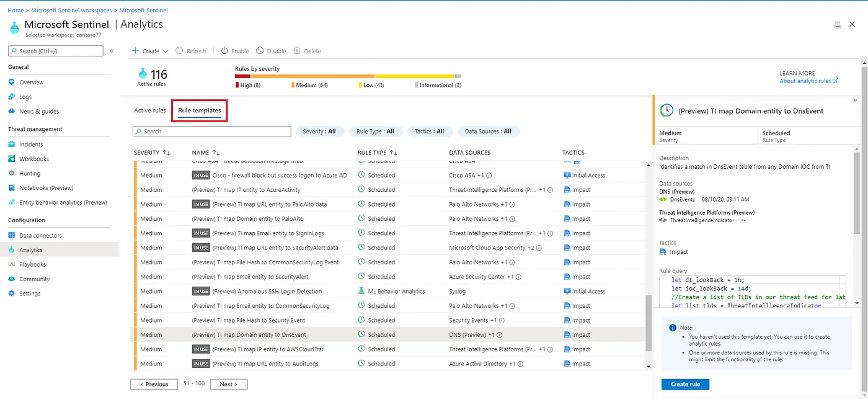Open News & guides page

point(39,111)
